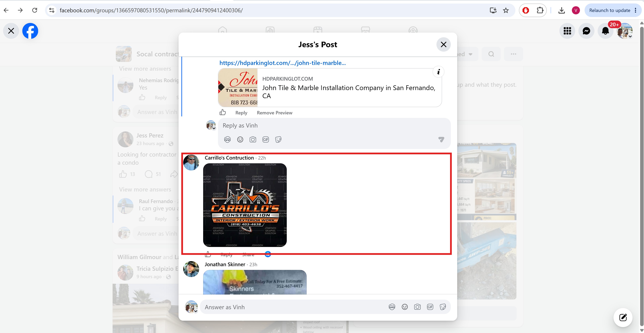Click the 23h timestamp on Jonathan Skinner's comment

[253, 265]
